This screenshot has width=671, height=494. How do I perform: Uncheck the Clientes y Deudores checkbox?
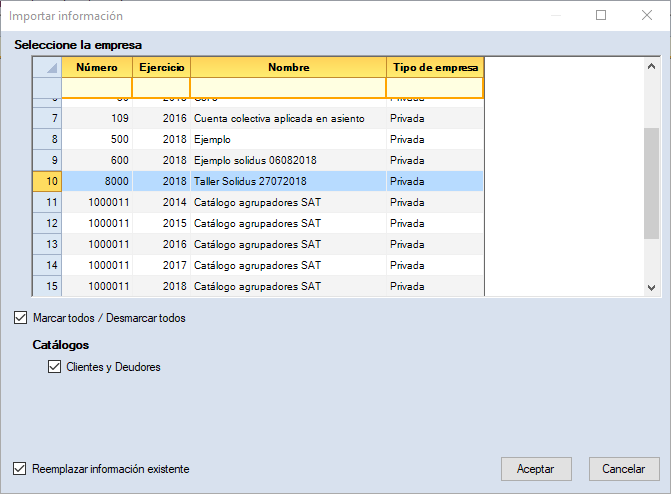55,367
